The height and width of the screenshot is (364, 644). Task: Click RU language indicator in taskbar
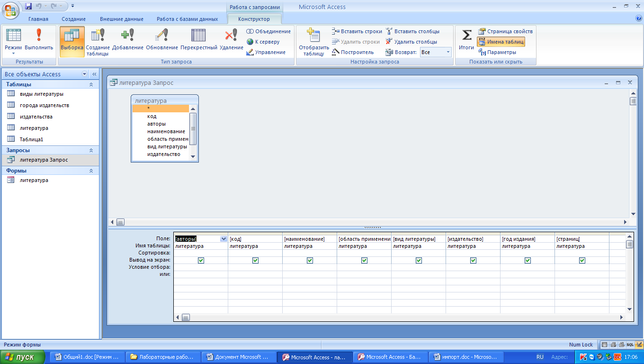click(x=540, y=357)
